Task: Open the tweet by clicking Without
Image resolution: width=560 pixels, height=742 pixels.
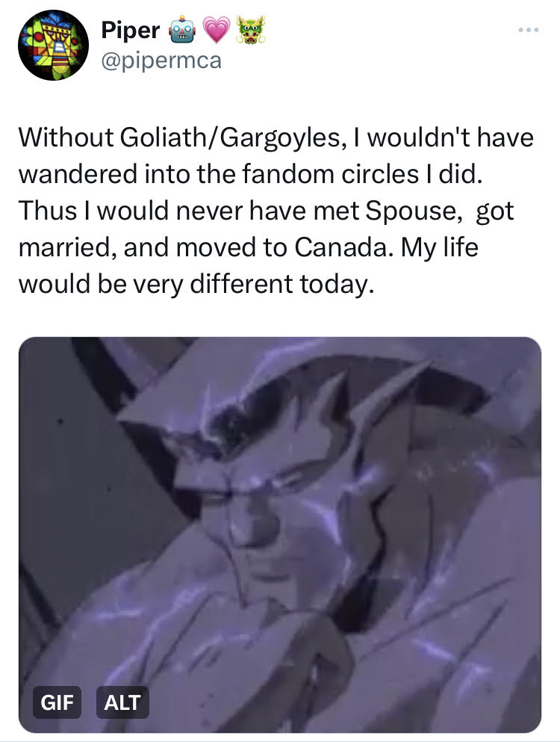Action: 66,137
